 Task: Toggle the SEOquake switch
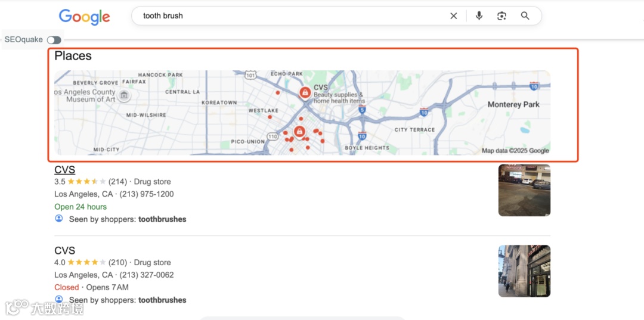tap(54, 40)
